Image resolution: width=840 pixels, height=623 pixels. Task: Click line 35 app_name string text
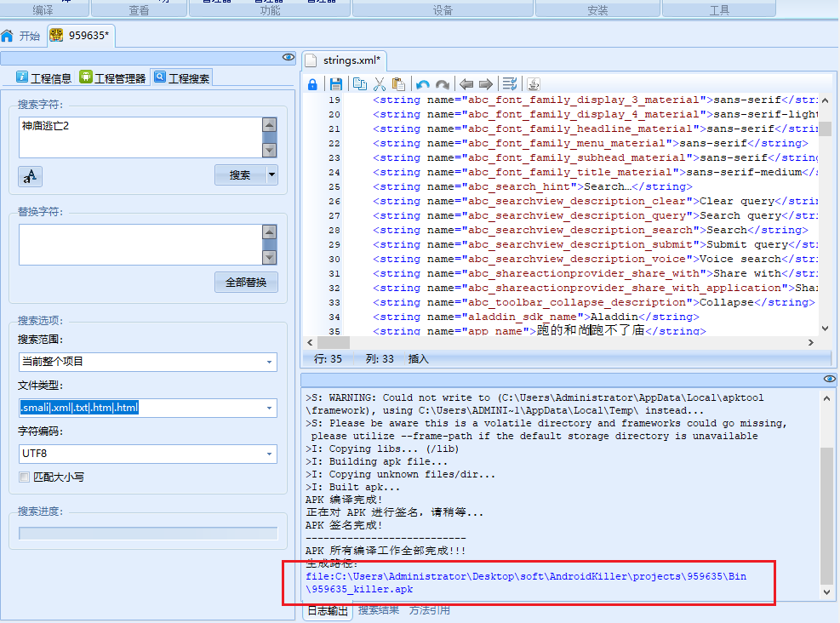(539, 330)
